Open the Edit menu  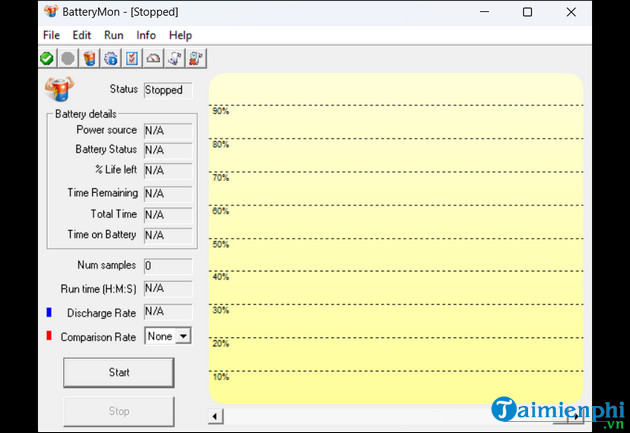coord(82,35)
